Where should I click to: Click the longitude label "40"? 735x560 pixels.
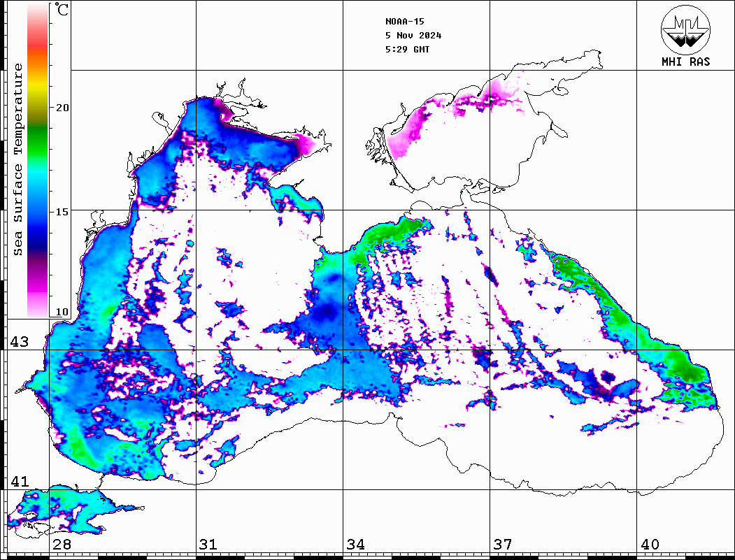(650, 544)
